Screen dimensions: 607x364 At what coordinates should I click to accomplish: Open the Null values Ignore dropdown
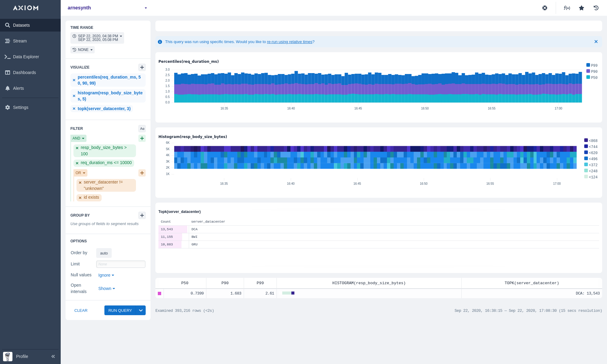point(106,275)
